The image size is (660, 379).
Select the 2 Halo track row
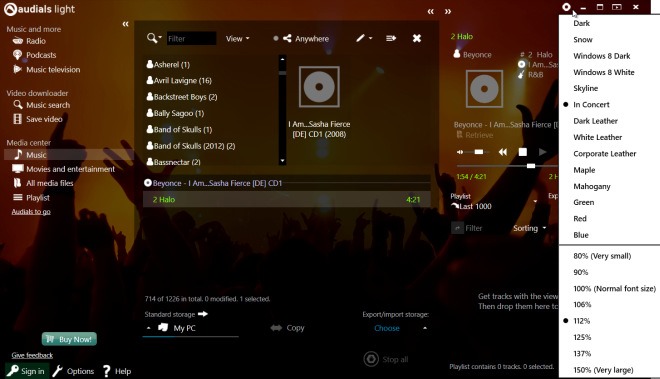[x=287, y=200]
